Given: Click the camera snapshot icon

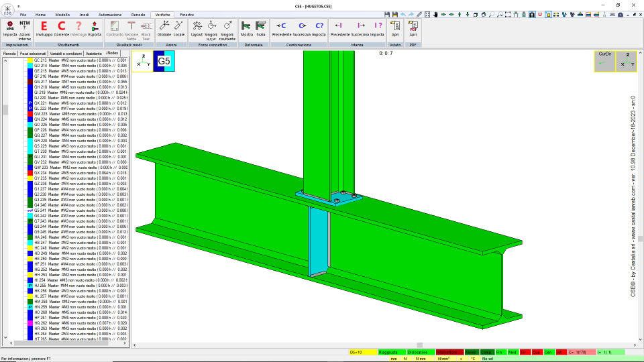Looking at the screenshot, I should [621, 14].
